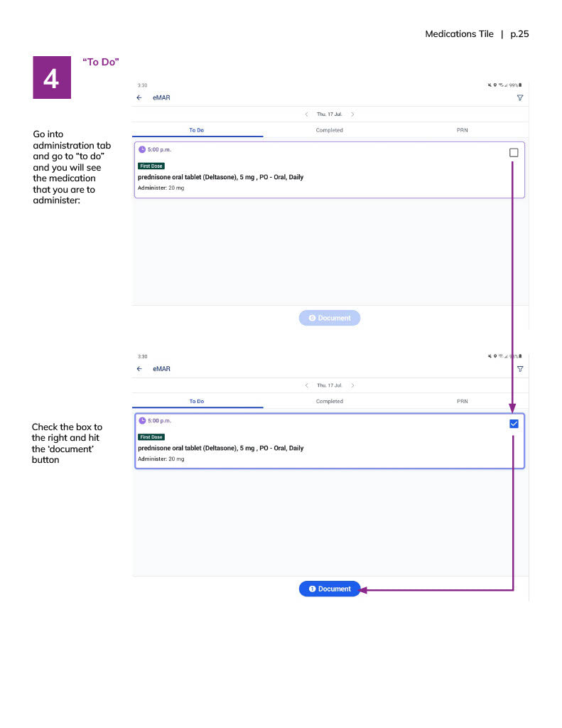This screenshot has width=562, height=728.
Task: Go to next day in upper screen
Action: [x=353, y=114]
